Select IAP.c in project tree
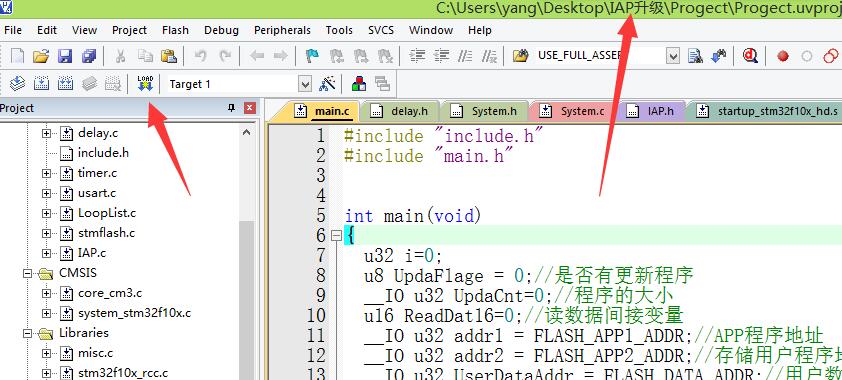842x380 pixels. point(92,253)
